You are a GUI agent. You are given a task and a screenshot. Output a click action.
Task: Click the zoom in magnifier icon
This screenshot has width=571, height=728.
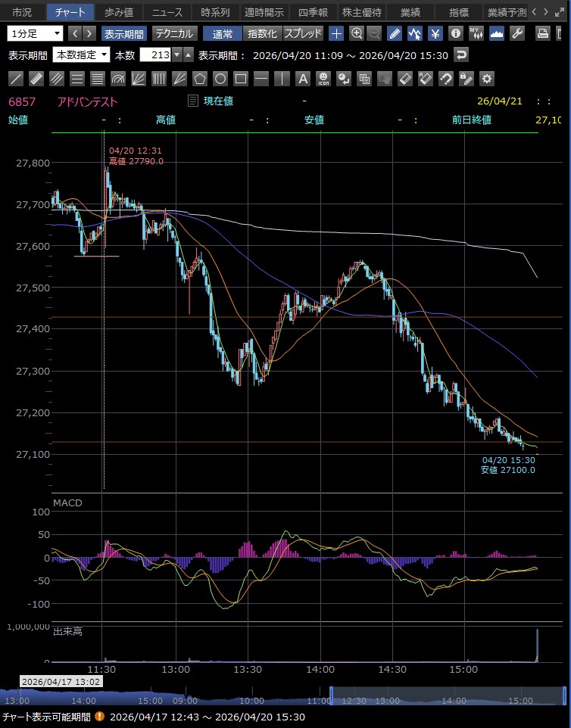[x=356, y=33]
